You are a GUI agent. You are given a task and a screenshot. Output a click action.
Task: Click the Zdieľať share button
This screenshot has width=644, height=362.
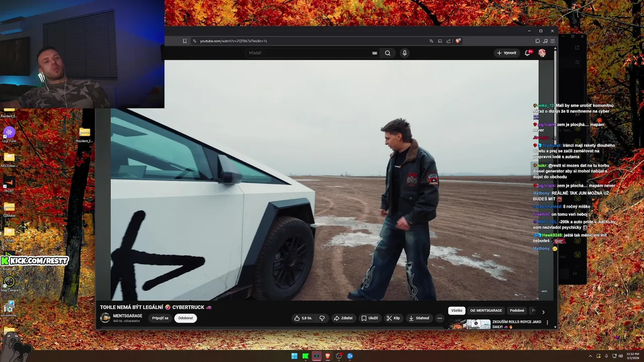click(343, 318)
